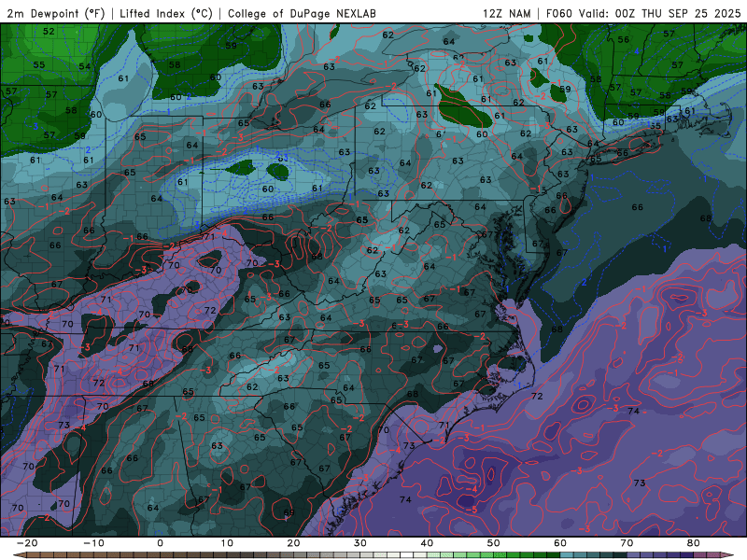The image size is (747, 560).
Task: Click the "52" dewpoint value on the map
Action: click(49, 32)
